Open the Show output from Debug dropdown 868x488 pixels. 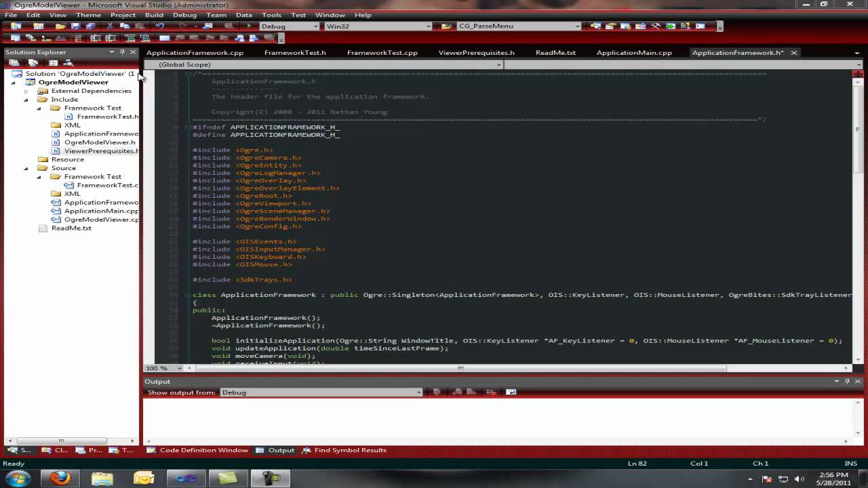[x=418, y=392]
